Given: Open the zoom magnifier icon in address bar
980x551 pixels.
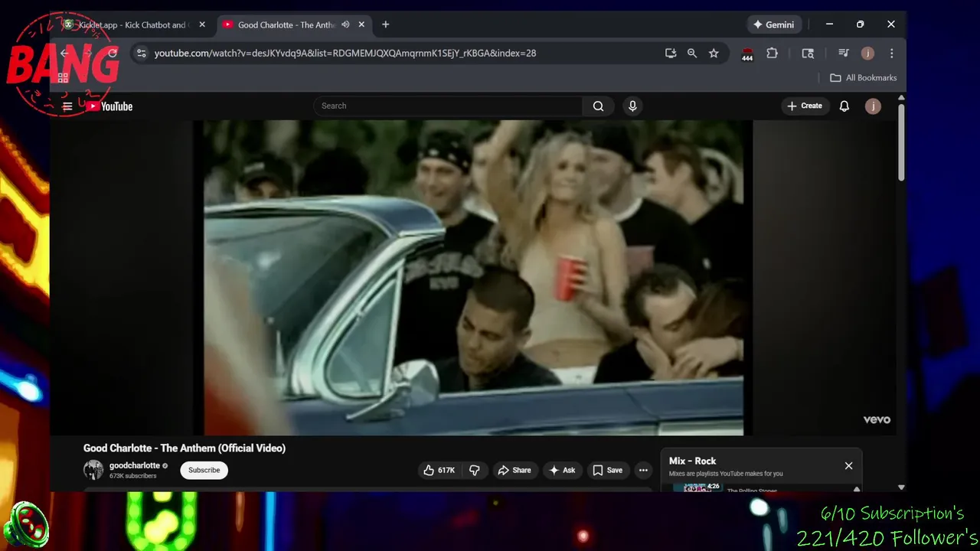Looking at the screenshot, I should [692, 53].
